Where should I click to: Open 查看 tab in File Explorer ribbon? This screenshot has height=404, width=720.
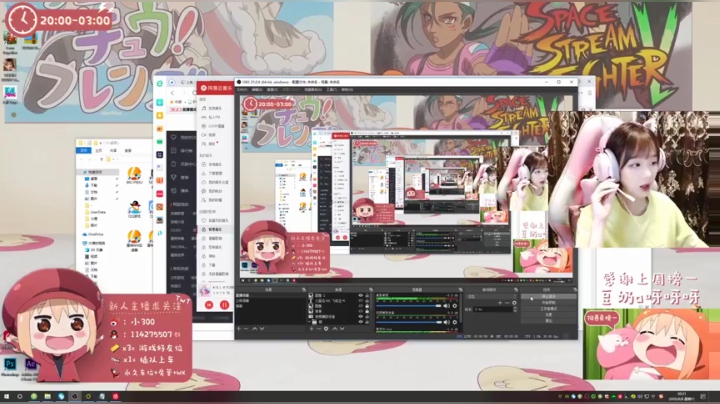(x=128, y=150)
